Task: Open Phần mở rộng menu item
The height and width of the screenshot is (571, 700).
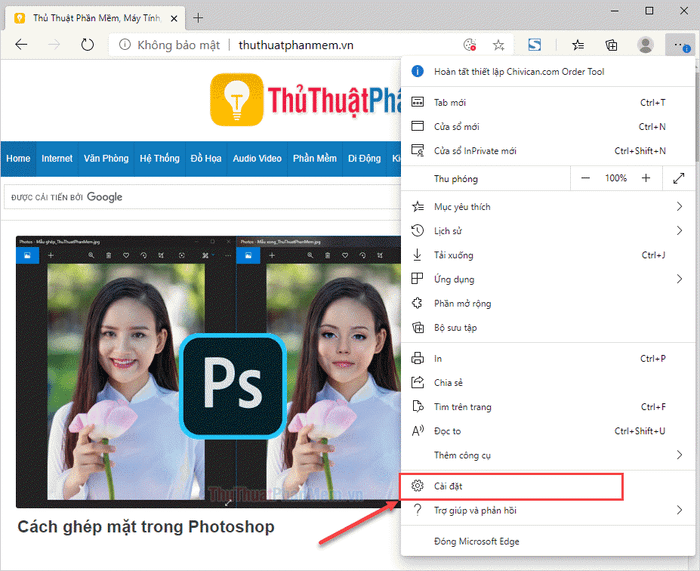Action: [548, 304]
